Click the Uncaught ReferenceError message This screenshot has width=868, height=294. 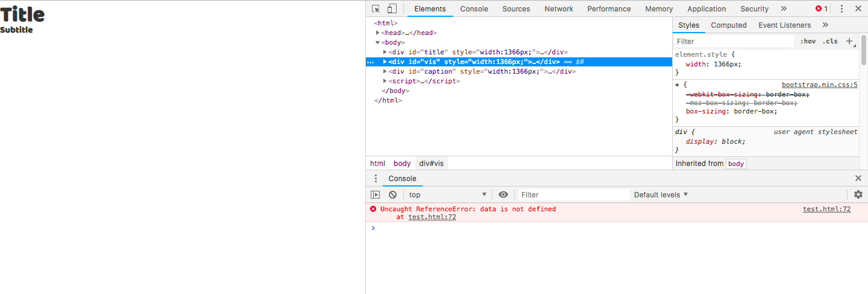(468, 209)
